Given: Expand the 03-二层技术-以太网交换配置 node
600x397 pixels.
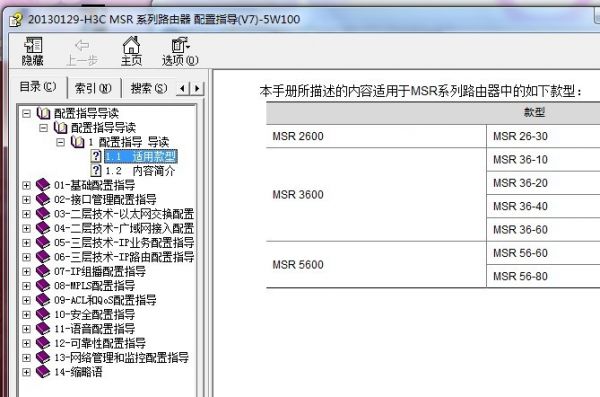Looking at the screenshot, I should coord(26,214).
